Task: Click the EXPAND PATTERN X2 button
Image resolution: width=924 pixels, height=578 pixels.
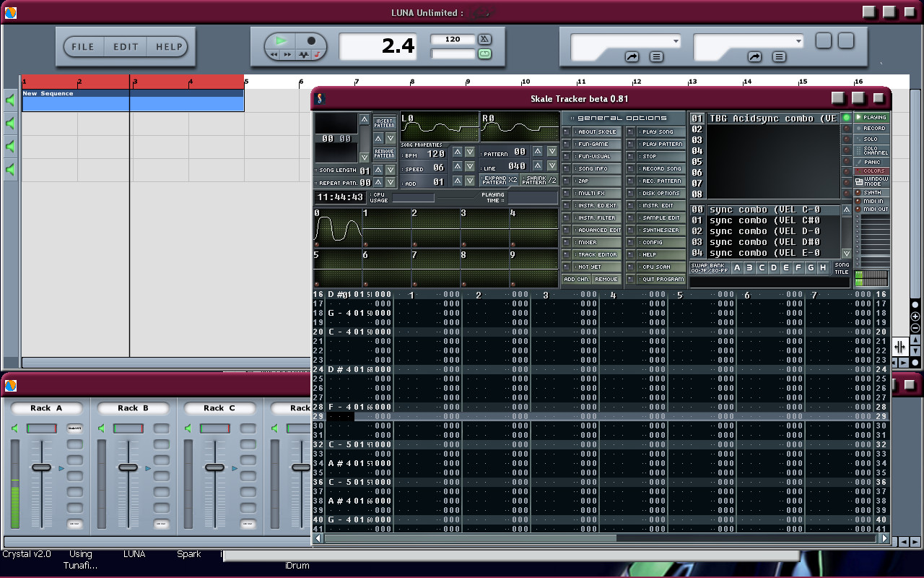Action: [x=500, y=180]
